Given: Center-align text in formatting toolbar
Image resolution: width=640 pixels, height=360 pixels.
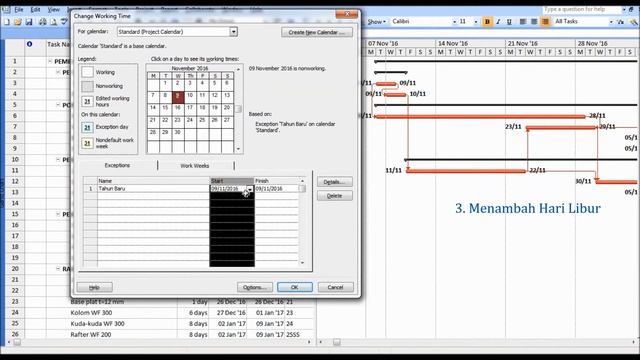Looking at the screenshot, I should point(534,22).
